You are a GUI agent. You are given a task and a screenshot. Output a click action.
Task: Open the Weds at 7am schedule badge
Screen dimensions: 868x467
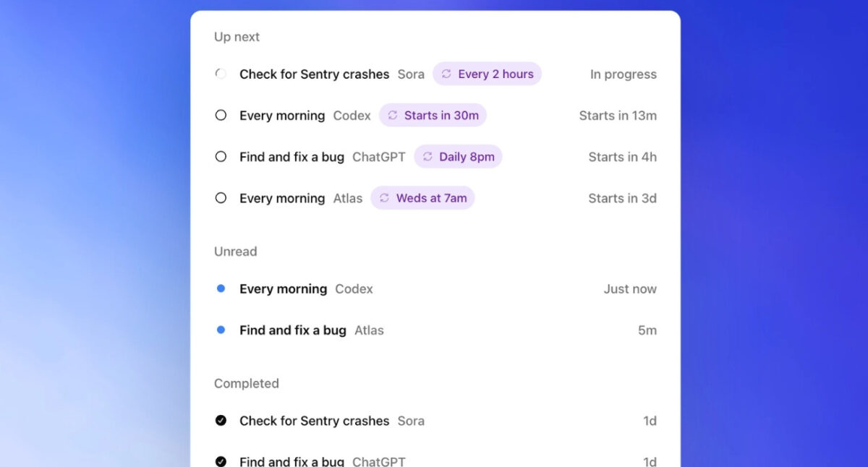point(422,197)
